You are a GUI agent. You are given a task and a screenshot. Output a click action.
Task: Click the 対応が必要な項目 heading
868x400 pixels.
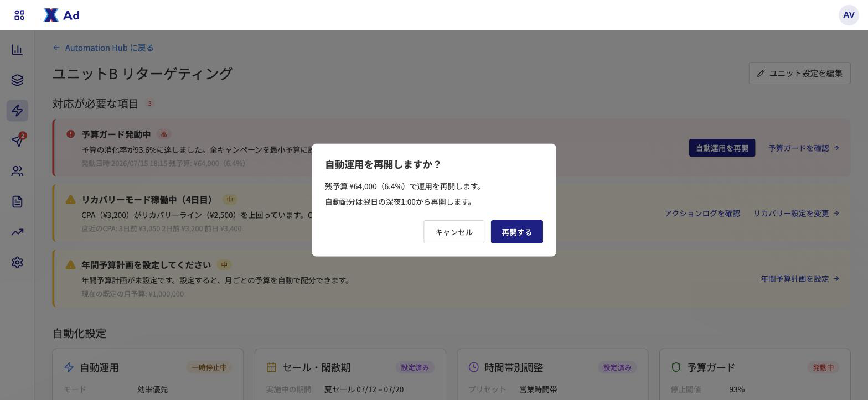(96, 103)
